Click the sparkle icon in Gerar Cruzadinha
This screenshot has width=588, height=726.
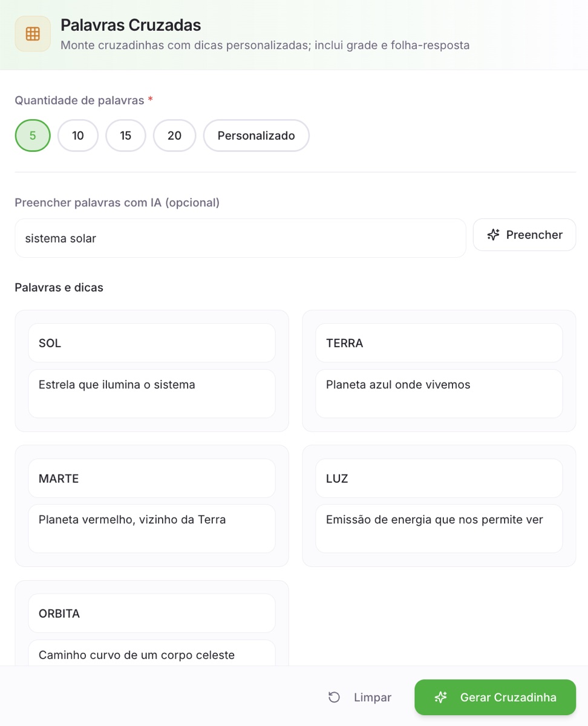coord(441,698)
